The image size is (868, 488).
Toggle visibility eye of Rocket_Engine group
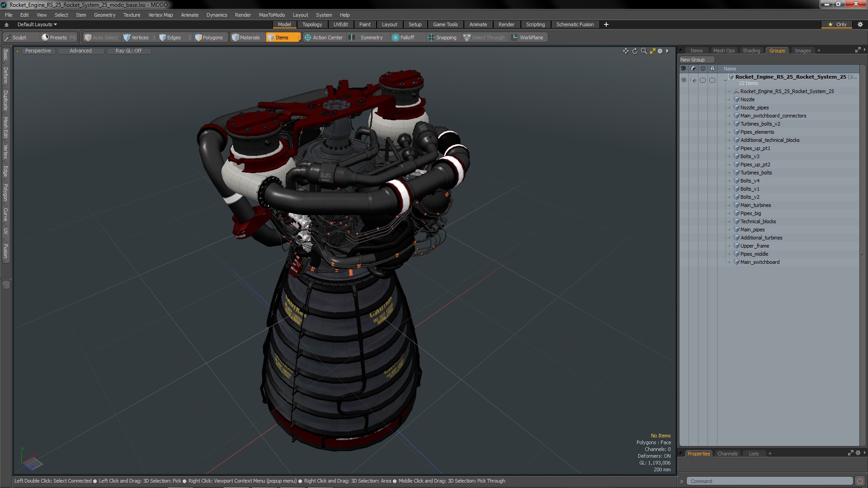point(684,80)
